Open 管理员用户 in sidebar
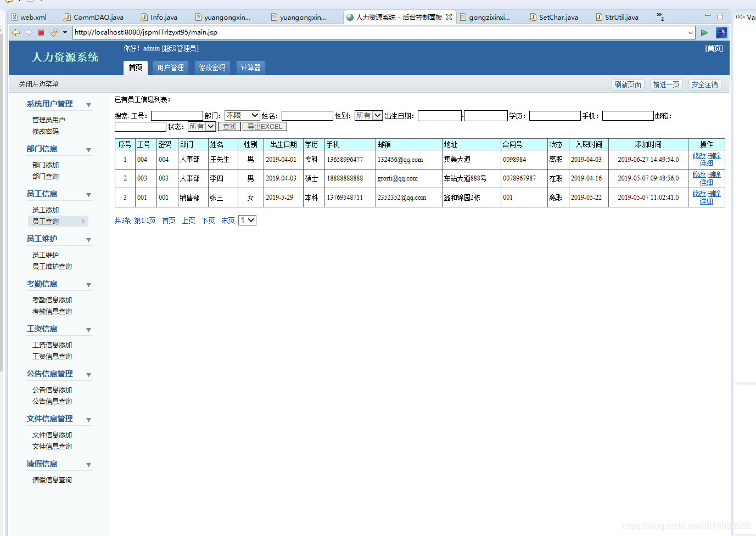The width and height of the screenshot is (756, 536). coord(48,120)
